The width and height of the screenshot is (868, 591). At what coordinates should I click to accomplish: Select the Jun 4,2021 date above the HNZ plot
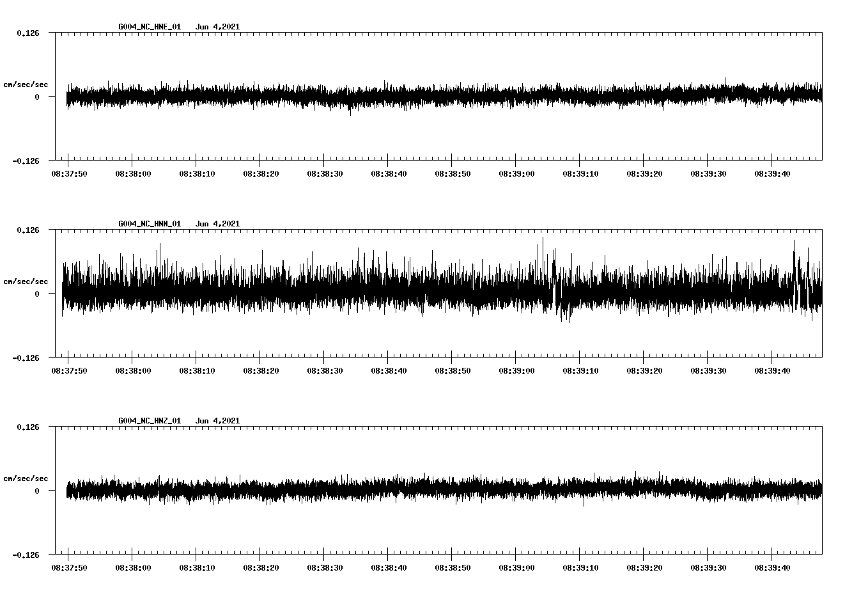(218, 421)
